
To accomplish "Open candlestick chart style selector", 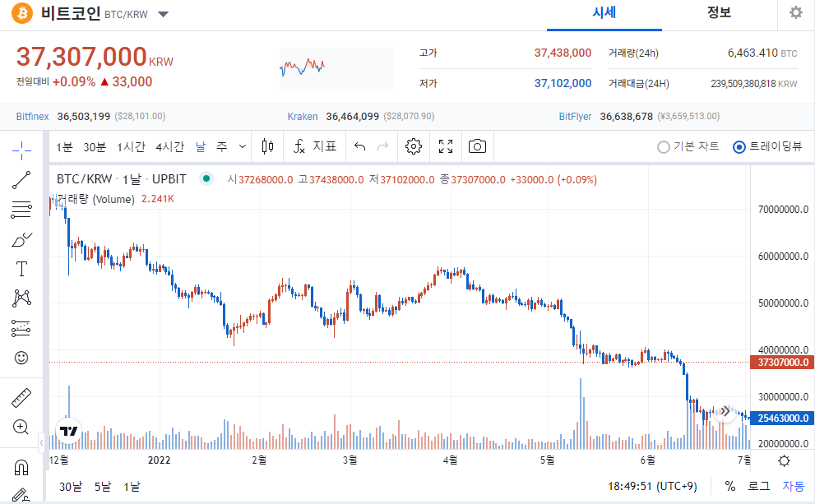I will 267,146.
